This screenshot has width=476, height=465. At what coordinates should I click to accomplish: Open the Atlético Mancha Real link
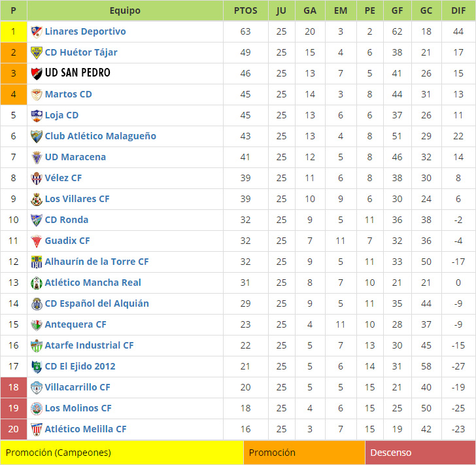pos(93,283)
